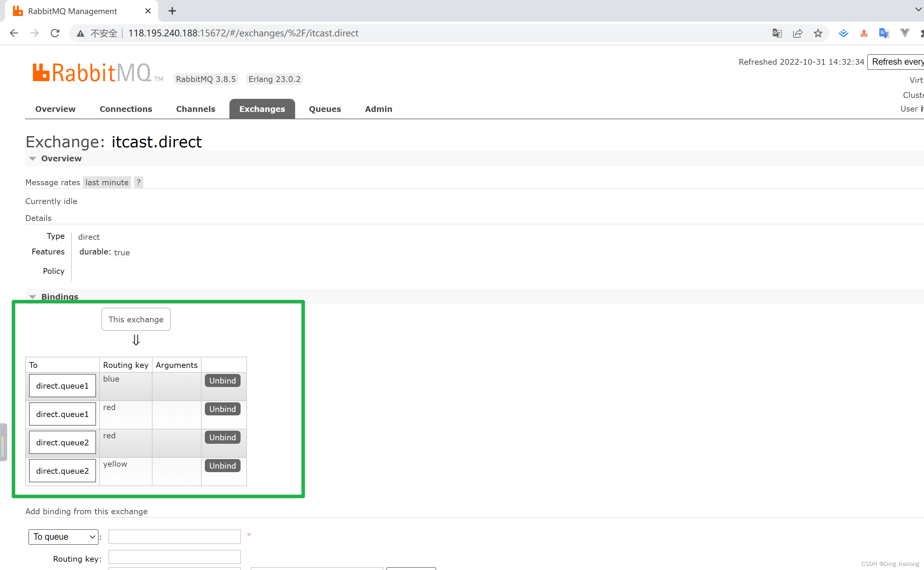The width and height of the screenshot is (924, 570).
Task: Open the Admin tab
Action: pyautogui.click(x=378, y=109)
